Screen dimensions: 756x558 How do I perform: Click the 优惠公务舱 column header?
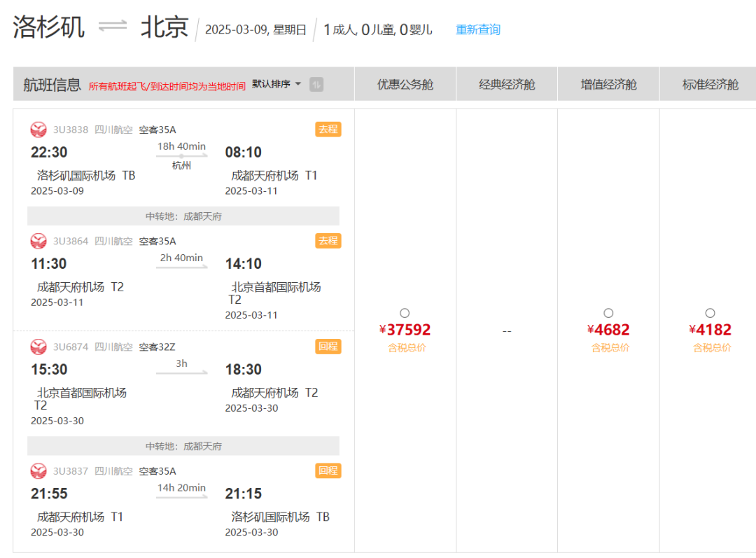click(405, 85)
